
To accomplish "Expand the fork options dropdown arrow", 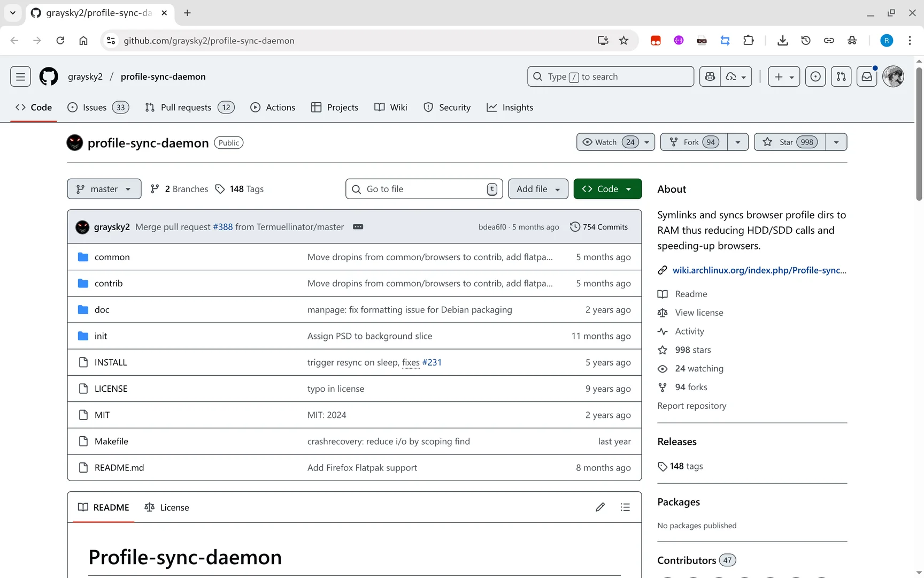I will [738, 142].
